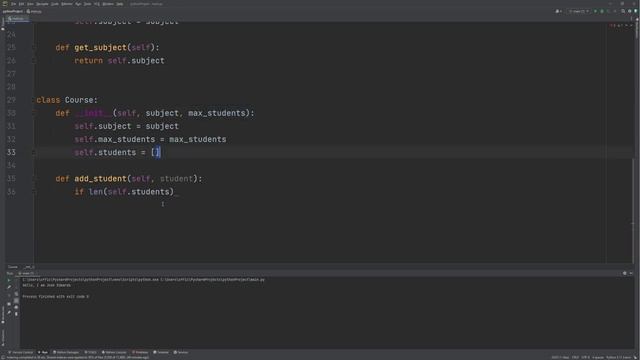Viewport: 640px width, 360px height.
Task: Click on 'if len(self.students)' line
Action: pyautogui.click(x=124, y=192)
